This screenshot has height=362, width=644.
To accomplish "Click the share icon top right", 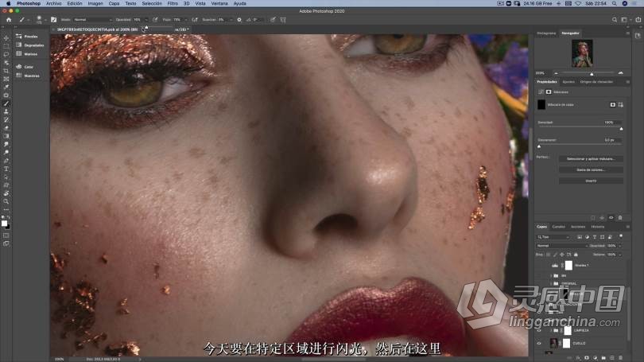I will pos(638,19).
